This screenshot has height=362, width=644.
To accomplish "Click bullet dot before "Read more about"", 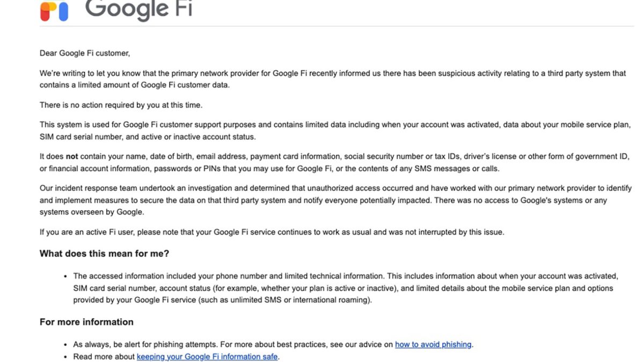I will pos(65,357).
